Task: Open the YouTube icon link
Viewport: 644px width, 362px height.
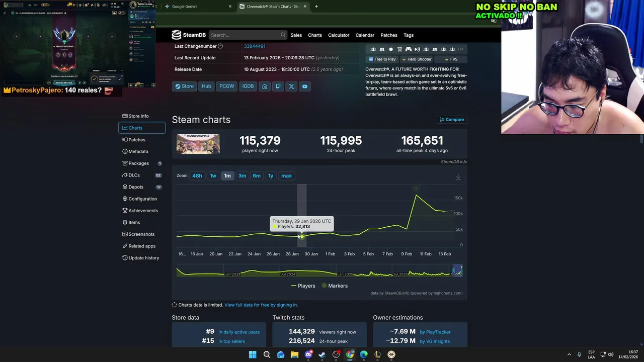Action: click(305, 86)
